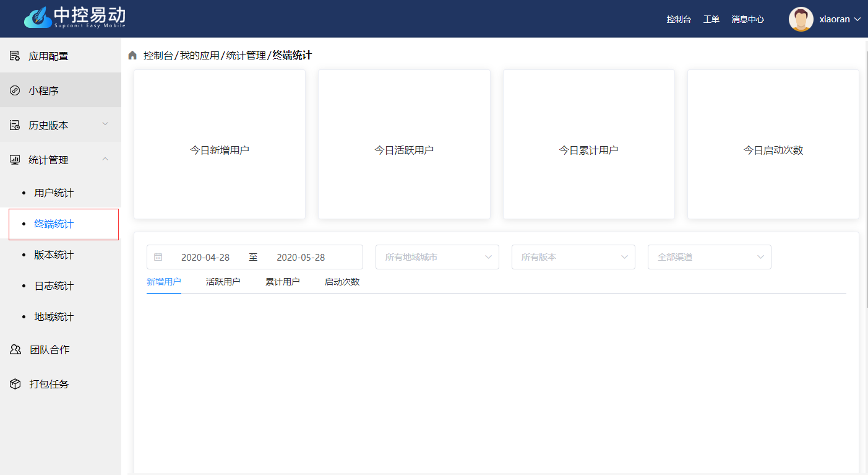Click the end date 2020-05-28 field
This screenshot has width=868, height=475.
tap(301, 257)
